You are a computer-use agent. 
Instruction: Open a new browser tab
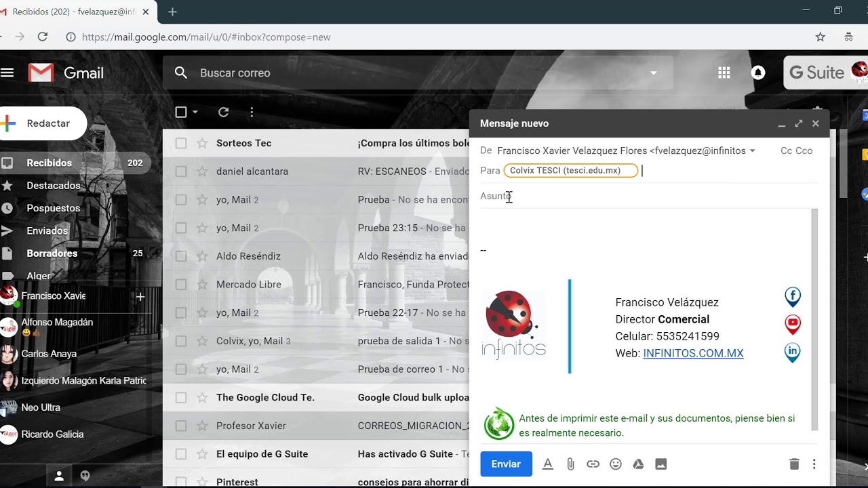pos(172,12)
